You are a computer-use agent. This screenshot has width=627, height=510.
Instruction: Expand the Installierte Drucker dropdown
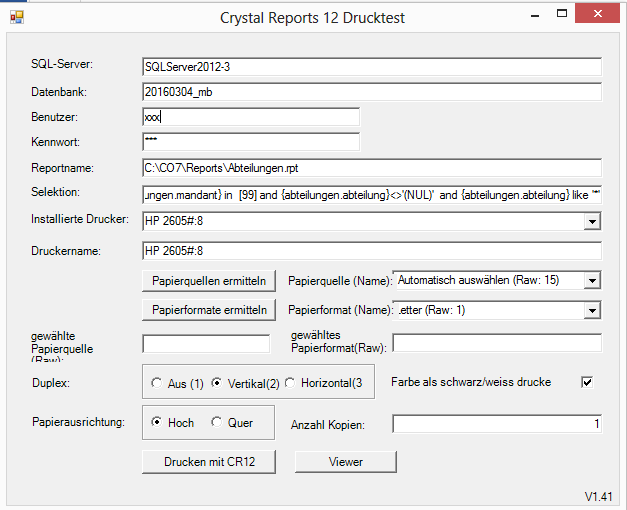[x=592, y=221]
